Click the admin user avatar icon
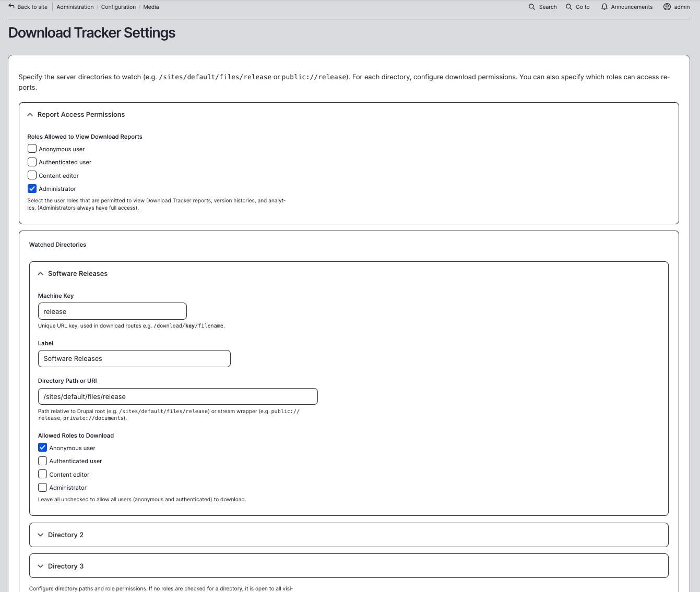 click(667, 7)
